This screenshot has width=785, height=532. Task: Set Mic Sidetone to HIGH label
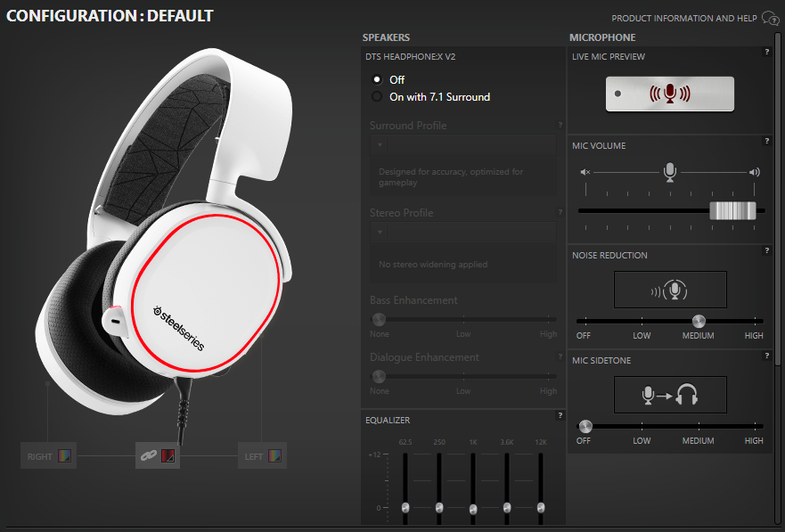(754, 441)
